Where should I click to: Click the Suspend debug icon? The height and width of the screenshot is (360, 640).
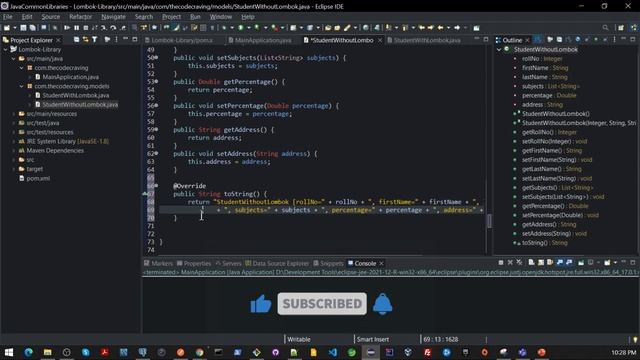(x=76, y=28)
